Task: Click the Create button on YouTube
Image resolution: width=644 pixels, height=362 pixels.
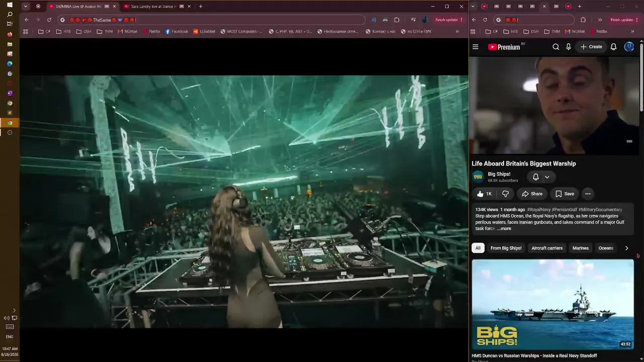Action: click(591, 47)
